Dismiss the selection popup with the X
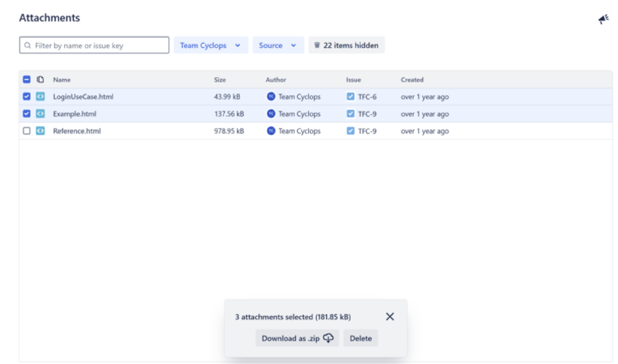 pyautogui.click(x=390, y=317)
